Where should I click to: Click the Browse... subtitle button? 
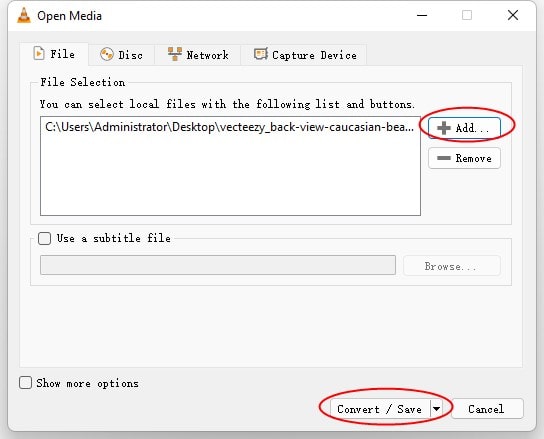pos(451,266)
